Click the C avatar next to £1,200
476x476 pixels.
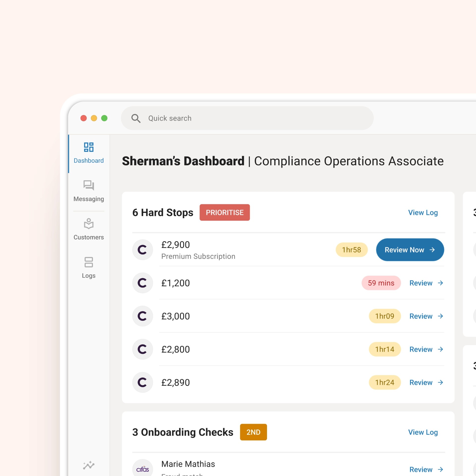coord(143,283)
